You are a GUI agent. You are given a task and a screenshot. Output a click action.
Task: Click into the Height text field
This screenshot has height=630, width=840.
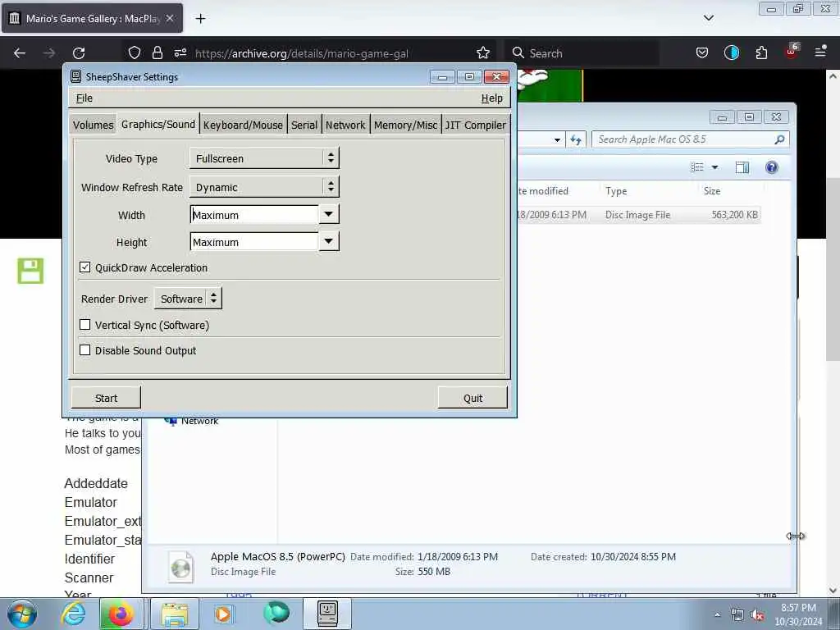coord(254,242)
